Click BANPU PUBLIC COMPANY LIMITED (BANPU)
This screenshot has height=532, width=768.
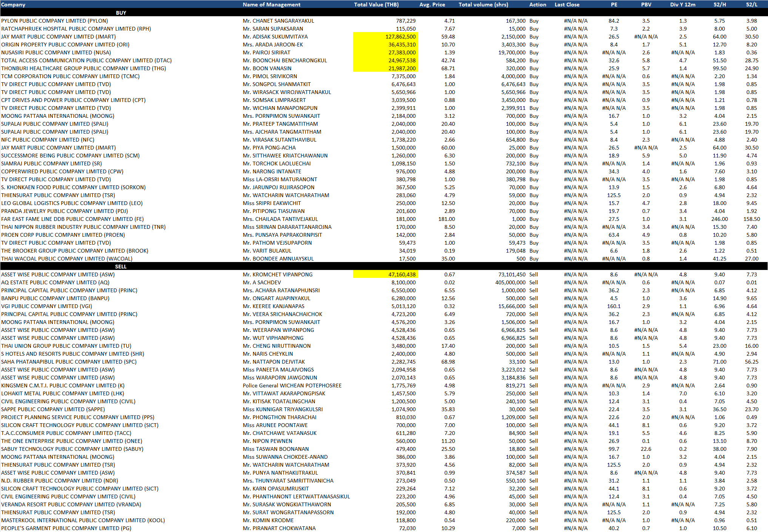[x=55, y=298]
